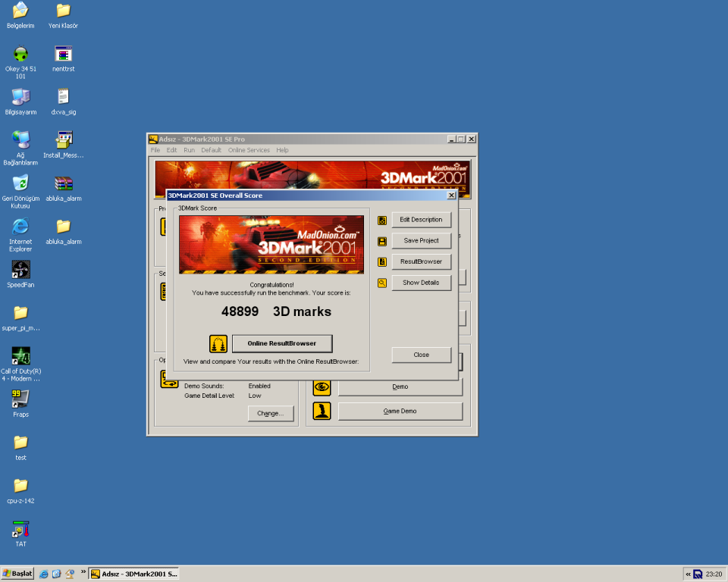
Task: Select the dxva_sig text file icon
Action: click(x=63, y=96)
